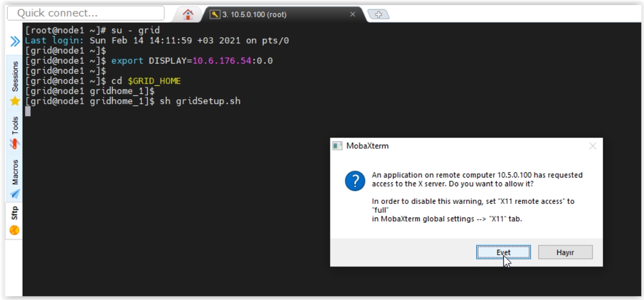
Task: Click the question mark icon in dialog
Action: tap(355, 181)
